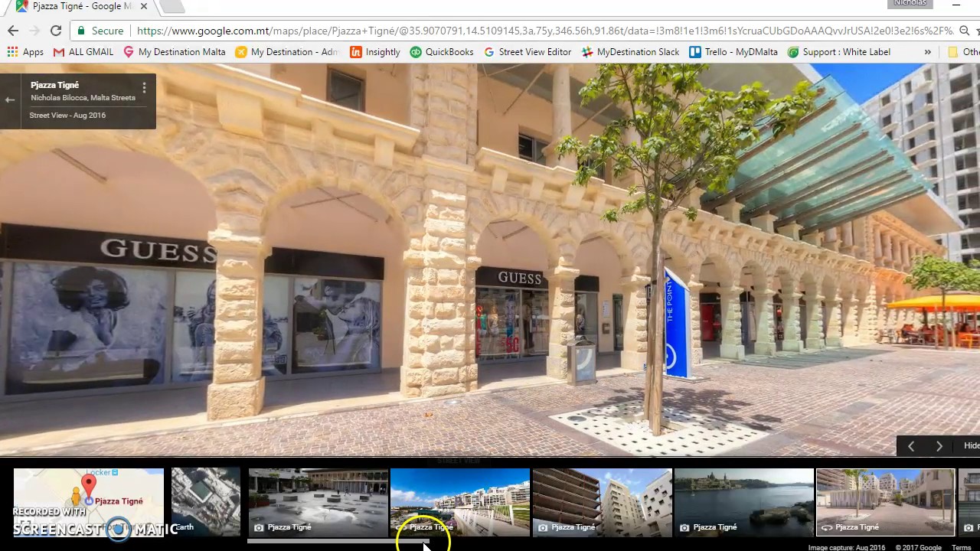Show previous photos with the left chevron
980x551 pixels.
pos(911,446)
